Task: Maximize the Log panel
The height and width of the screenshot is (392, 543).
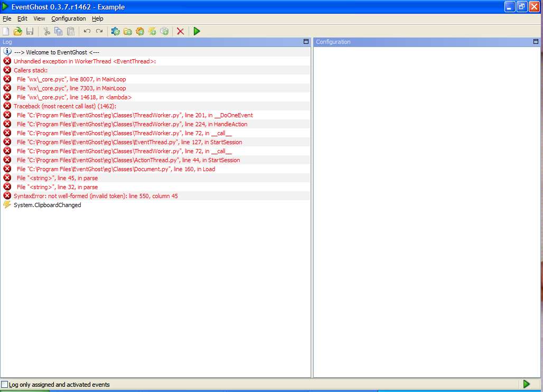Action: [x=306, y=42]
